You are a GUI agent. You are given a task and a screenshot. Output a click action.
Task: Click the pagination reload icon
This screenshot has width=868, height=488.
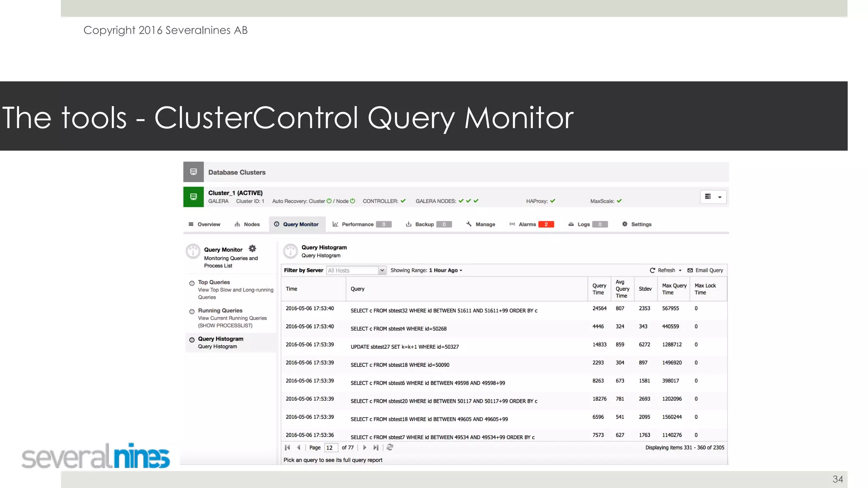[390, 447]
